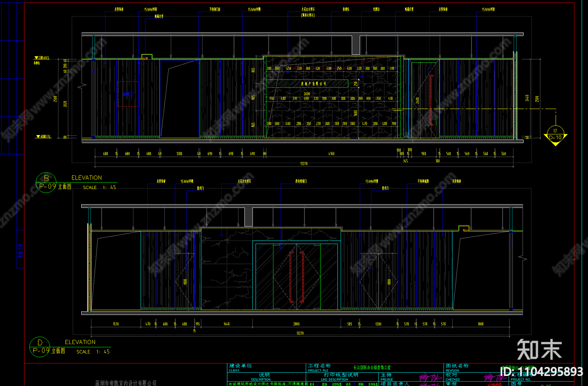
Task: Select the green-boxed company name sign text
Action: 313,84
